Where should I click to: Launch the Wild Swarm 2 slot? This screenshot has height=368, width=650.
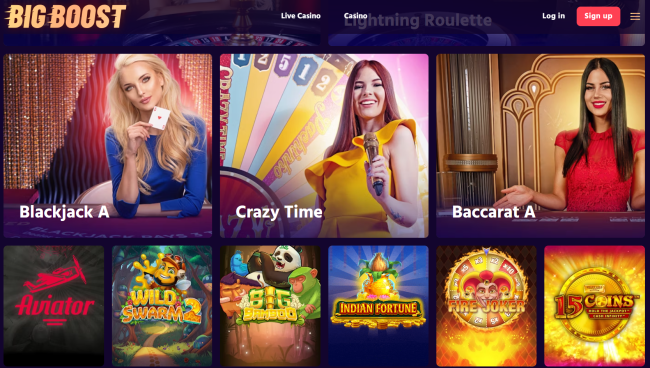pos(162,306)
